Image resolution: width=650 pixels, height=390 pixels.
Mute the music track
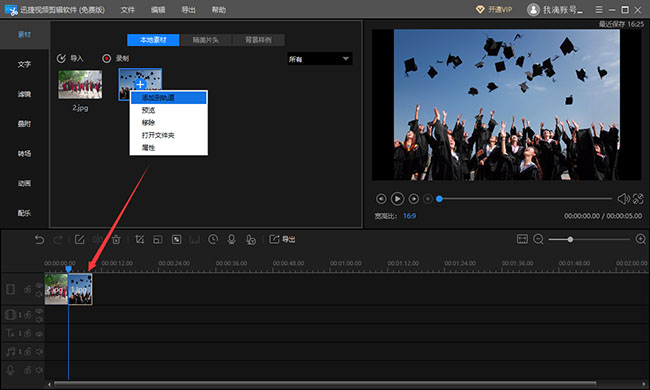(x=39, y=351)
